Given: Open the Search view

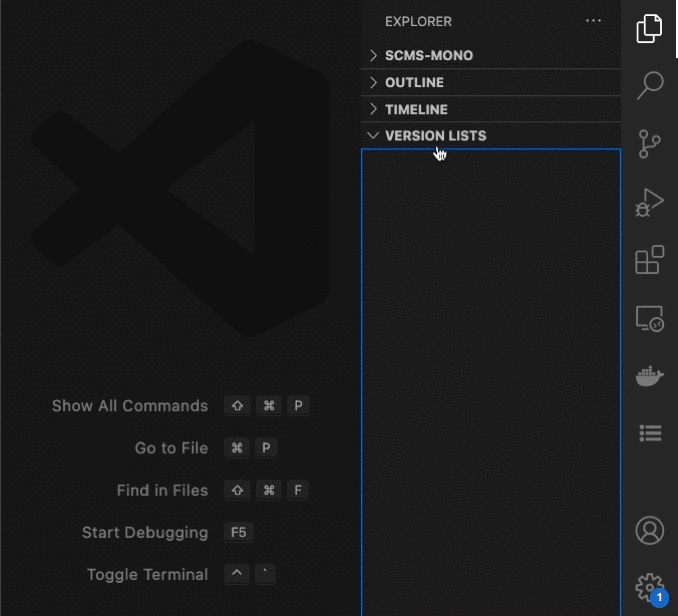Looking at the screenshot, I should 650,86.
